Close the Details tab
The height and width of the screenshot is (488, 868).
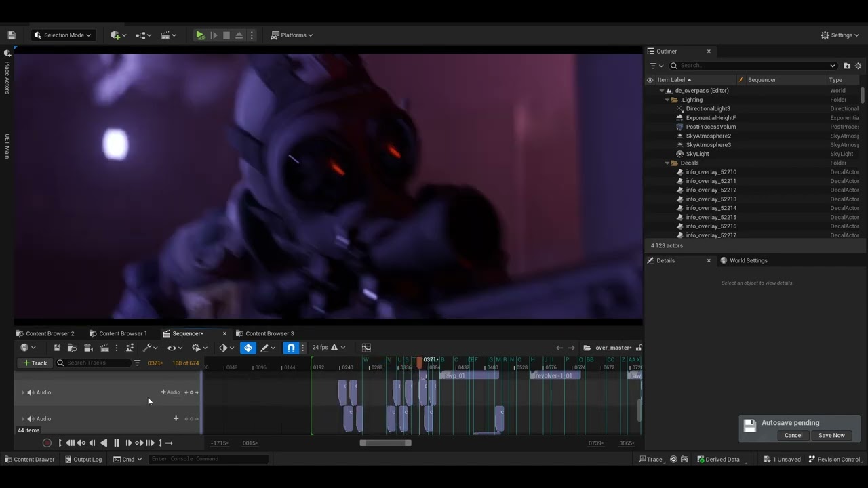[x=709, y=261]
